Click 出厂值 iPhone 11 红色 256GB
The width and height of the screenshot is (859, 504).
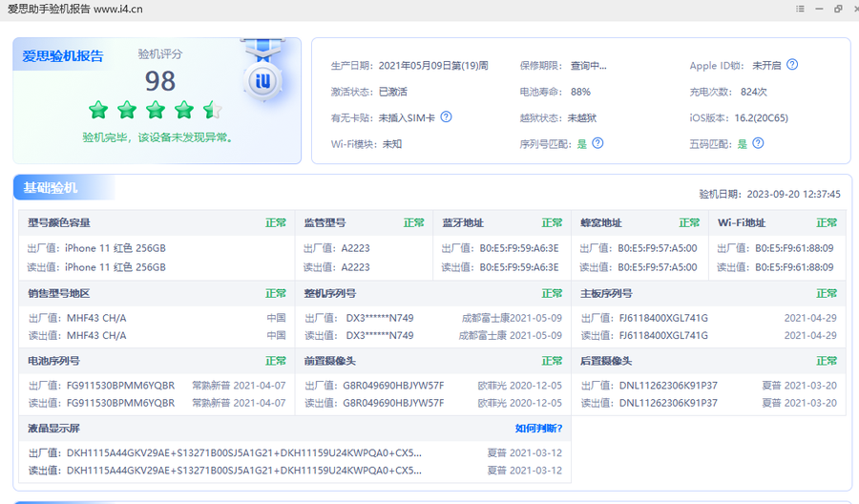(x=96, y=248)
